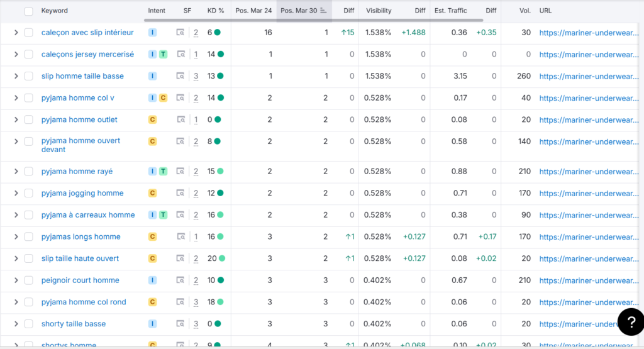Expand the pyjamas longs homme row
The width and height of the screenshot is (644, 349).
click(x=16, y=236)
